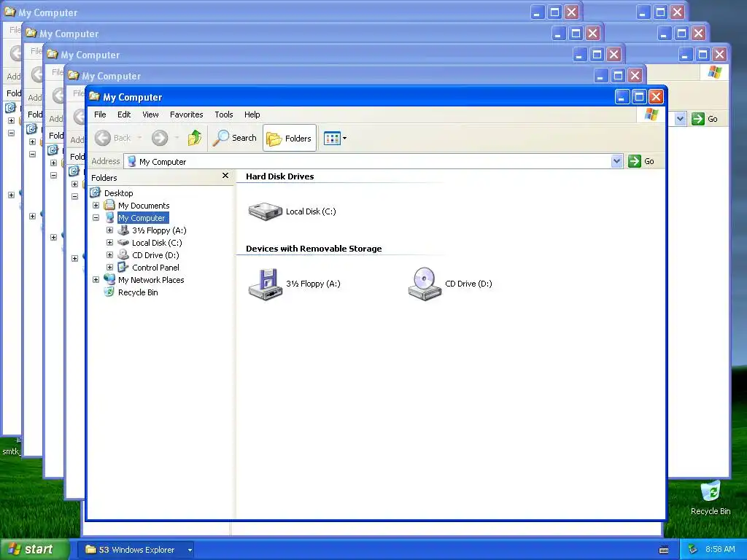Open the address dropdown arrow in the rear window
Screen dimensions: 747x560
pyautogui.click(x=681, y=119)
